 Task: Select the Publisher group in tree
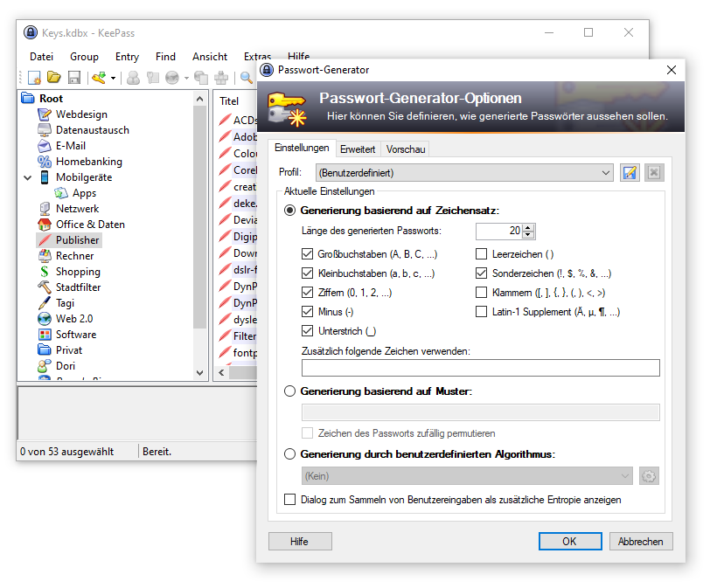[x=77, y=240]
